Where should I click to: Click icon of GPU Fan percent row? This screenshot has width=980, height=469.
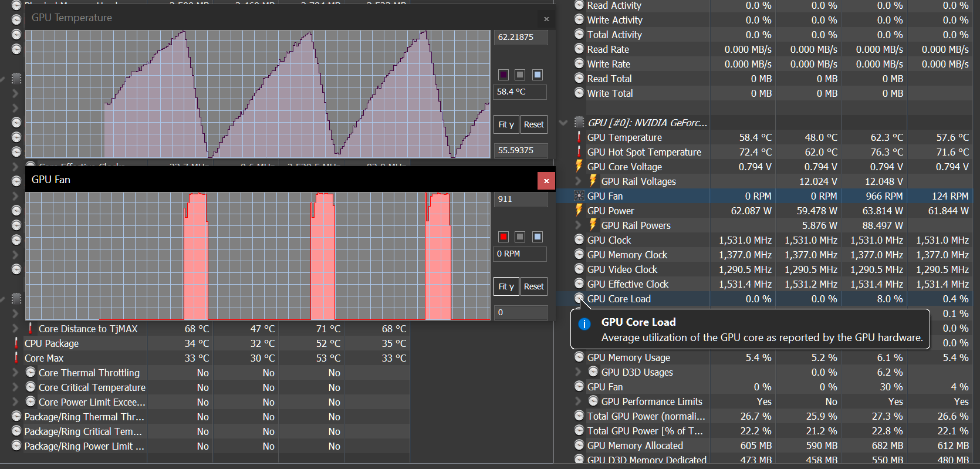579,386
